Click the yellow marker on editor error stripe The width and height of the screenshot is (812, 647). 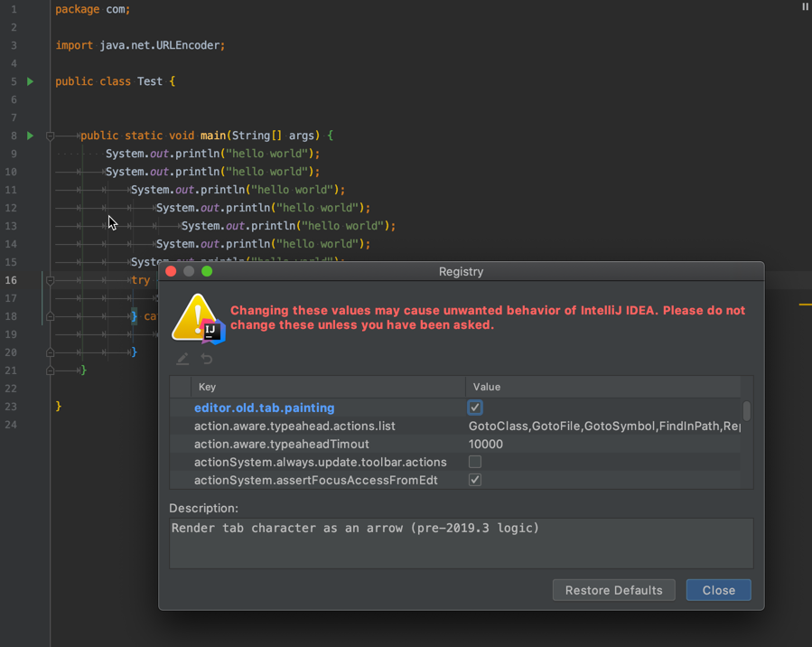[x=805, y=305]
